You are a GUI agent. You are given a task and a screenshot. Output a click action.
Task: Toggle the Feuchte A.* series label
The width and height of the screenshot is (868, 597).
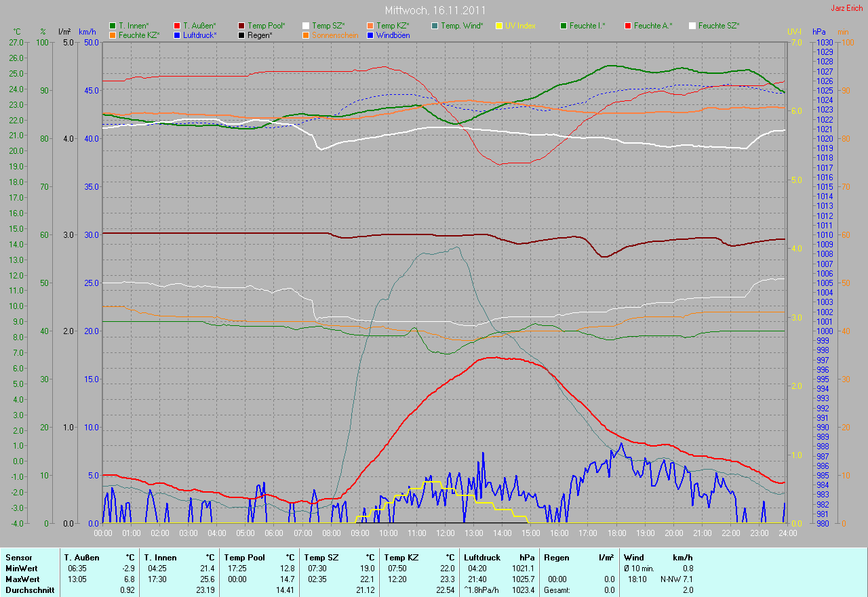pos(652,26)
